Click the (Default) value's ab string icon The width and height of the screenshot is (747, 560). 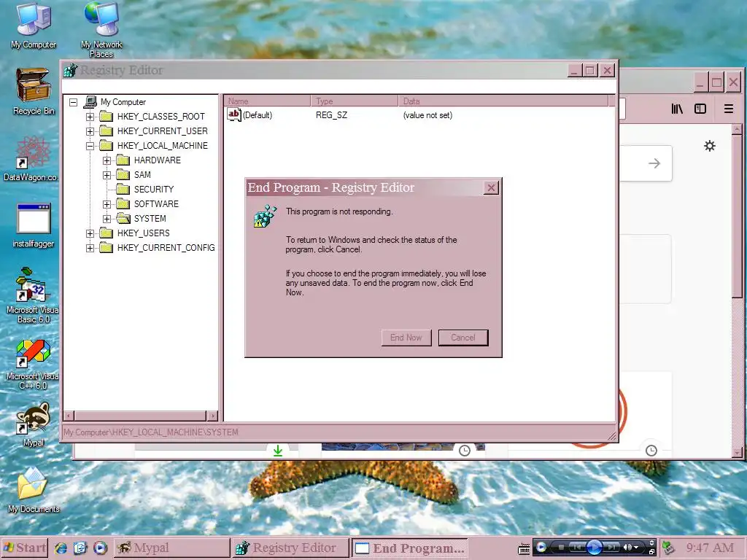pos(233,114)
